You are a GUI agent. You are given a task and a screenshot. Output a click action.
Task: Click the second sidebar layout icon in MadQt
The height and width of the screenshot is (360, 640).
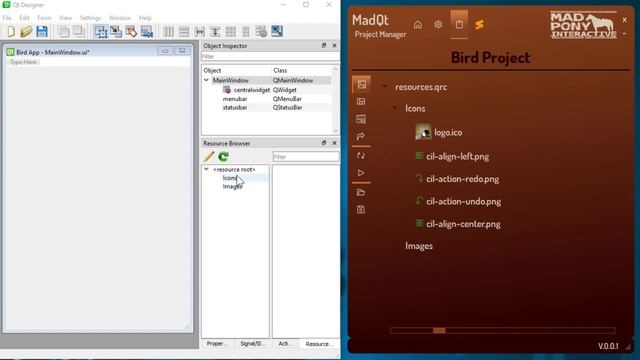click(361, 102)
